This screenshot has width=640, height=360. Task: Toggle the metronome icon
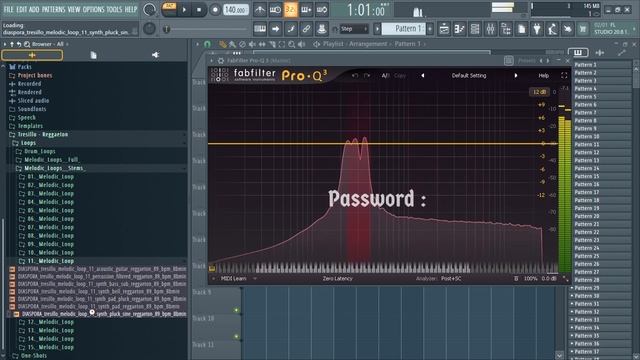(260, 9)
